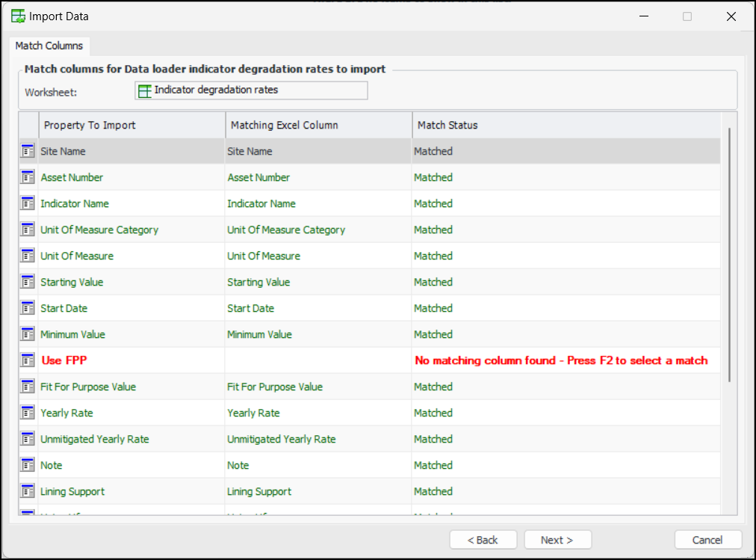
Task: Click the row icon beside Site Name
Action: [x=28, y=151]
